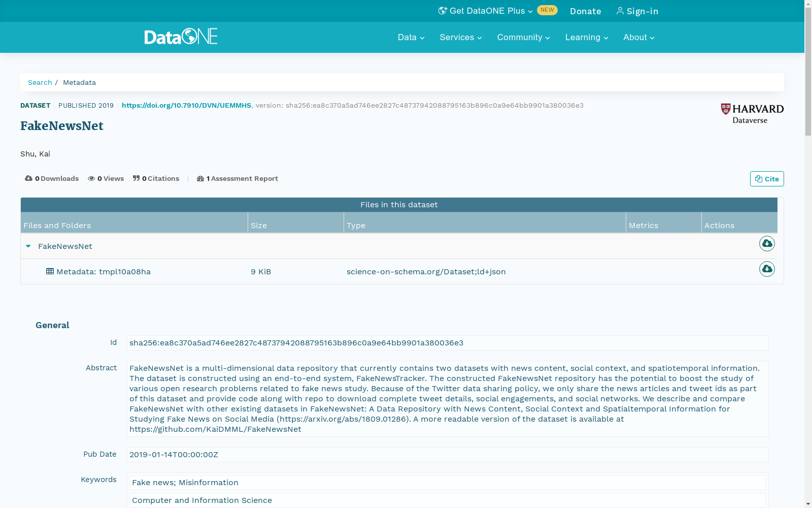Screen dimensions: 812x508
Task: Click the Cite button
Action: coord(766,178)
